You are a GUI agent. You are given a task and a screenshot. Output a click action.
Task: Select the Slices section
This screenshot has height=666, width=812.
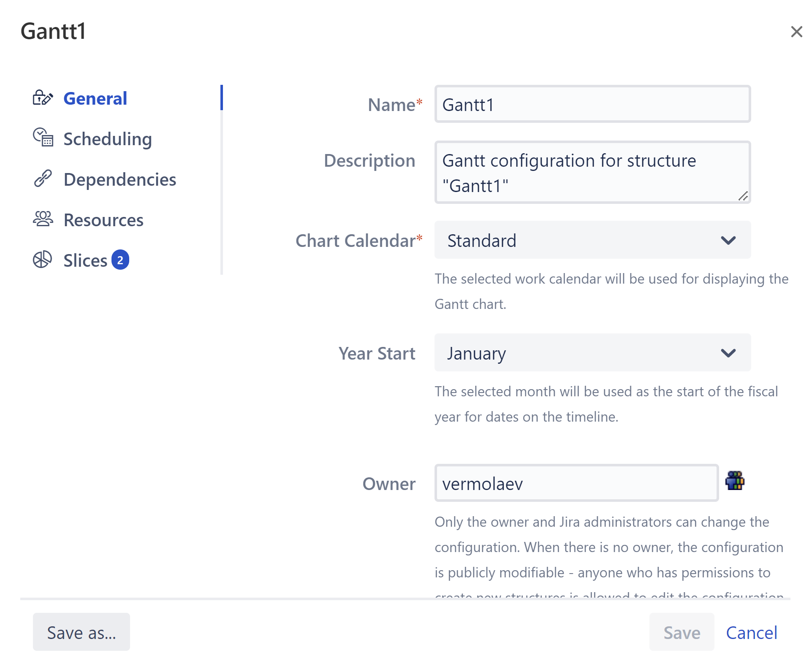click(85, 260)
